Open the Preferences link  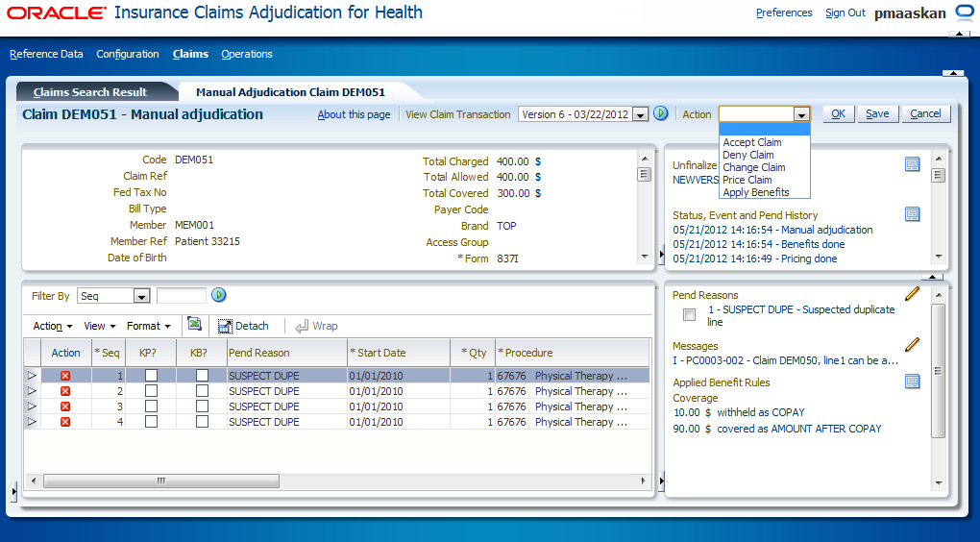(x=784, y=12)
